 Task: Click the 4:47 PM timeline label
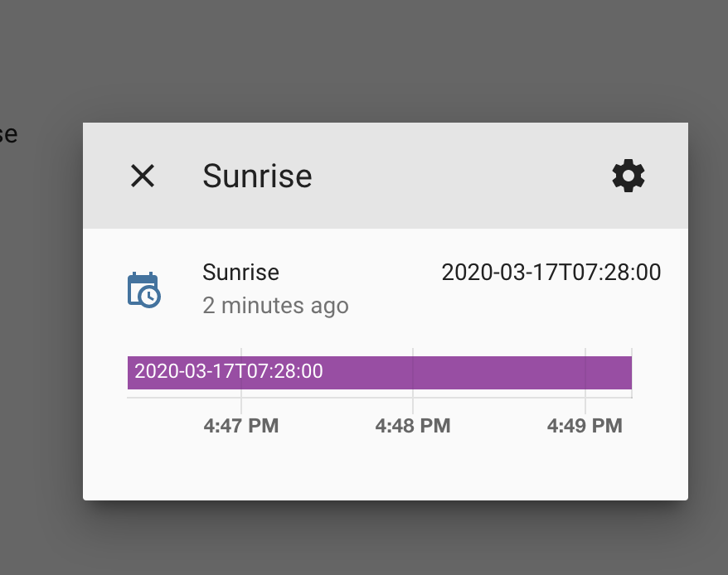(x=241, y=426)
